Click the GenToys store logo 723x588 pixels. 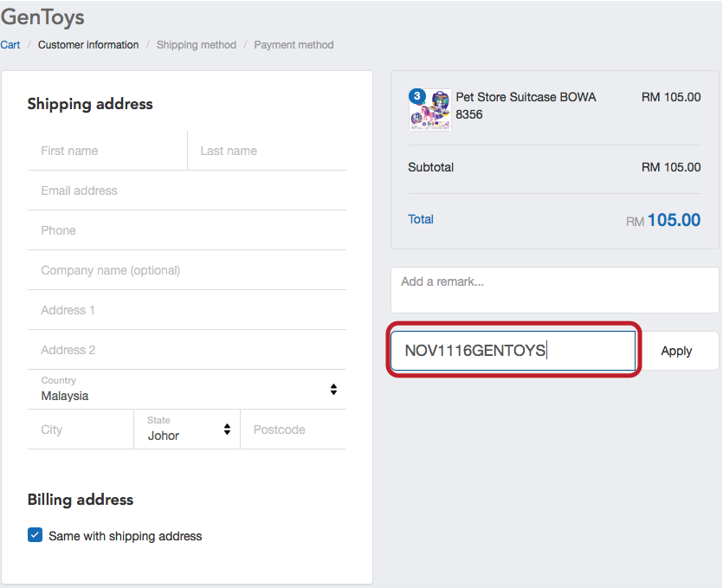tap(42, 17)
